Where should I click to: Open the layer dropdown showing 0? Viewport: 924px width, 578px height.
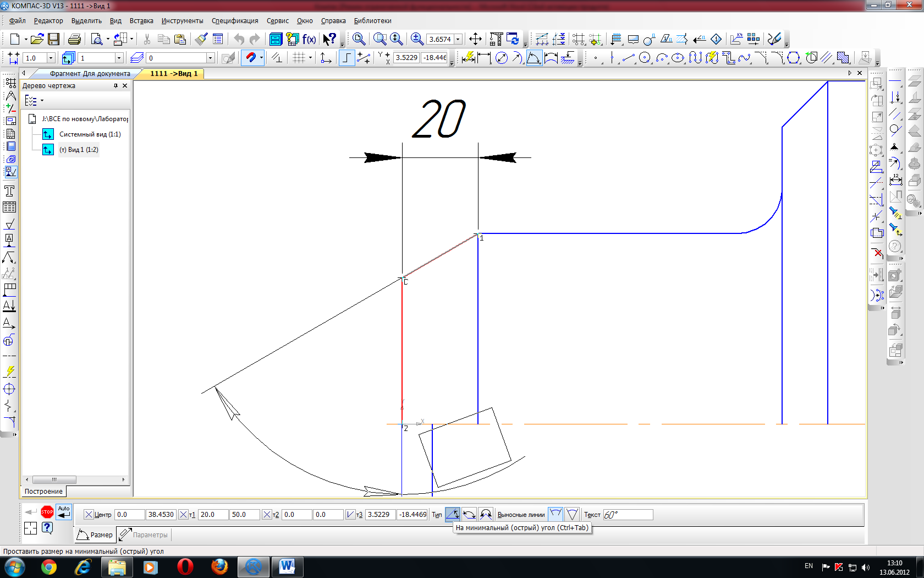pyautogui.click(x=210, y=58)
